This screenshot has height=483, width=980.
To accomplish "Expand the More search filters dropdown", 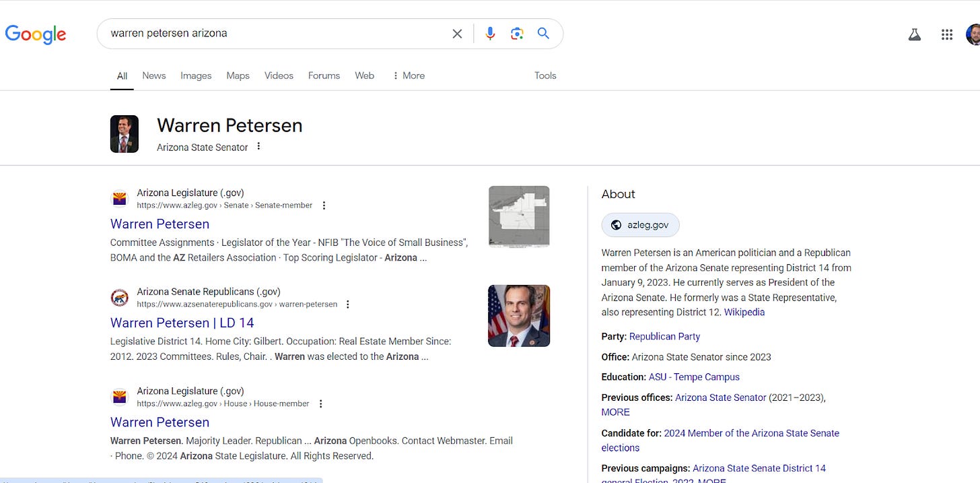I will point(409,75).
